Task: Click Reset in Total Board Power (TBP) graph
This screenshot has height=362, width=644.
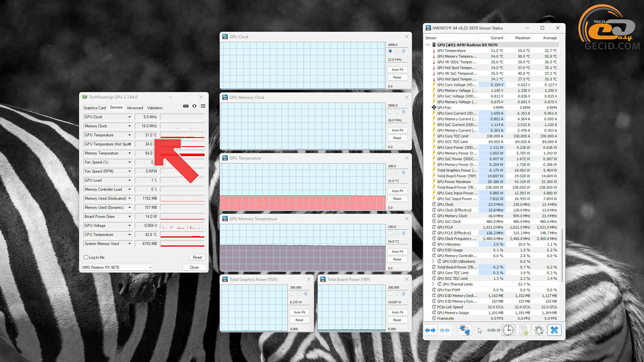Action: [x=397, y=320]
